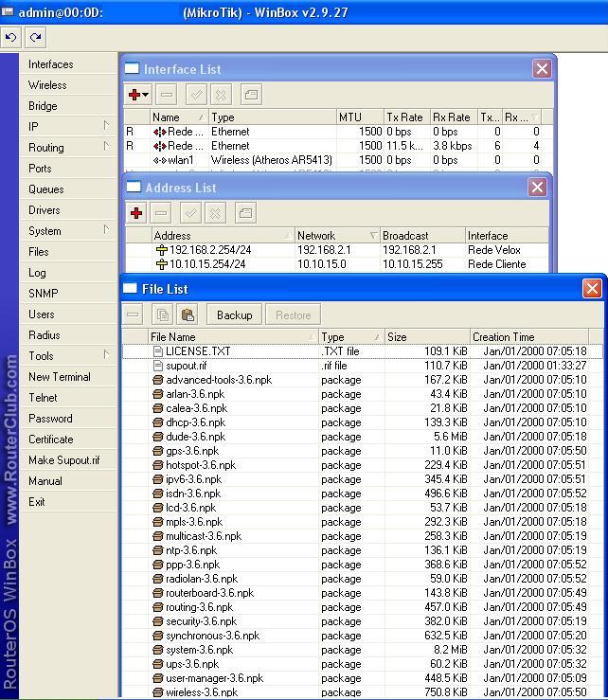Click the paste icon in File List toolbar
608x700 pixels.
coord(188,314)
